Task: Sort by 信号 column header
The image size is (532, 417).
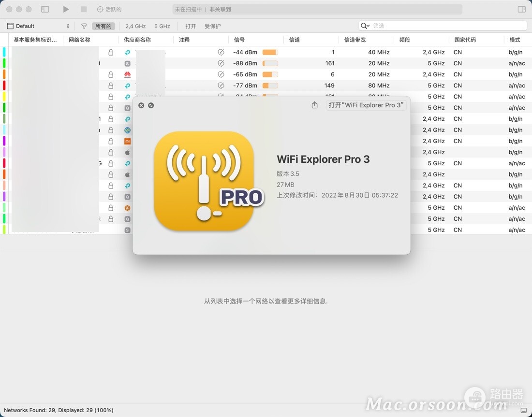Action: pyautogui.click(x=239, y=40)
